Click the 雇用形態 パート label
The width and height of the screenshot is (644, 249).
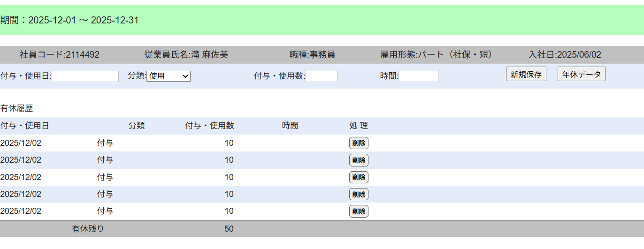(x=436, y=55)
